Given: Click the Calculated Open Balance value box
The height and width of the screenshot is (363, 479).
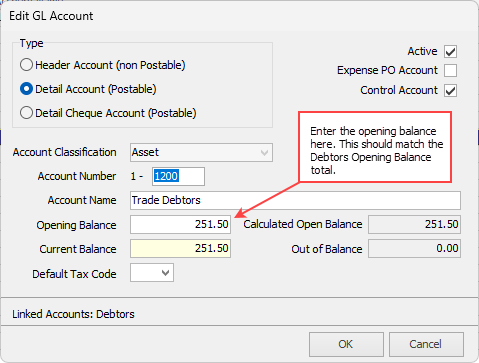Looking at the screenshot, I should 414,224.
